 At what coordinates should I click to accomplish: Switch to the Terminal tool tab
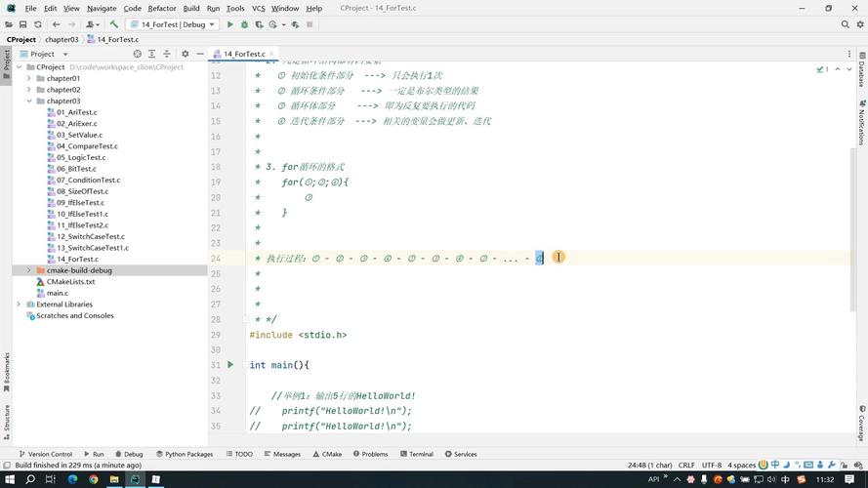[x=416, y=454]
